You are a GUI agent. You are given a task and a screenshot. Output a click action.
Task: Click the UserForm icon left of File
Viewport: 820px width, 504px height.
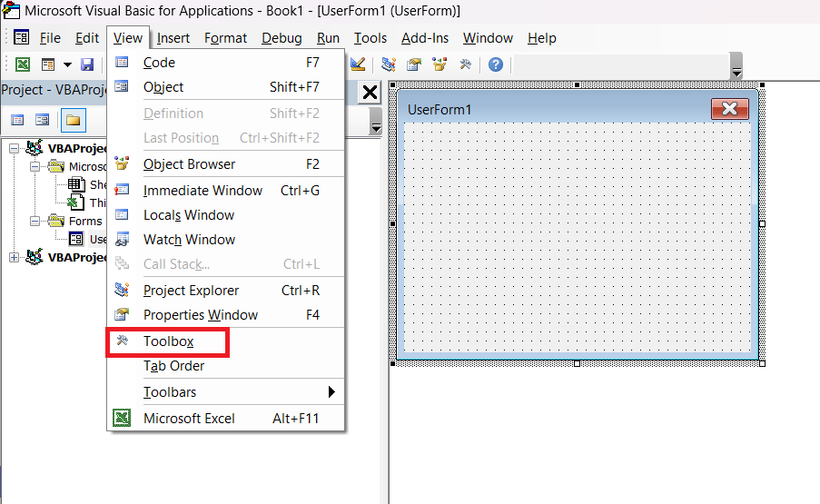pos(22,37)
